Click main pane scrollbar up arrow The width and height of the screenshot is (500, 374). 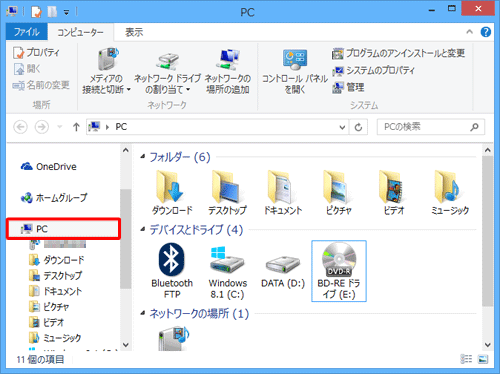(x=488, y=150)
